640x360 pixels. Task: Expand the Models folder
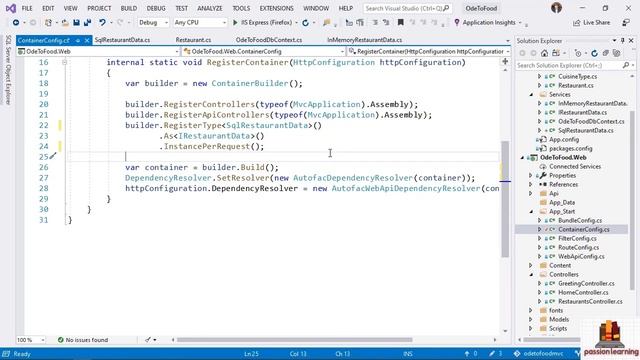531,320
